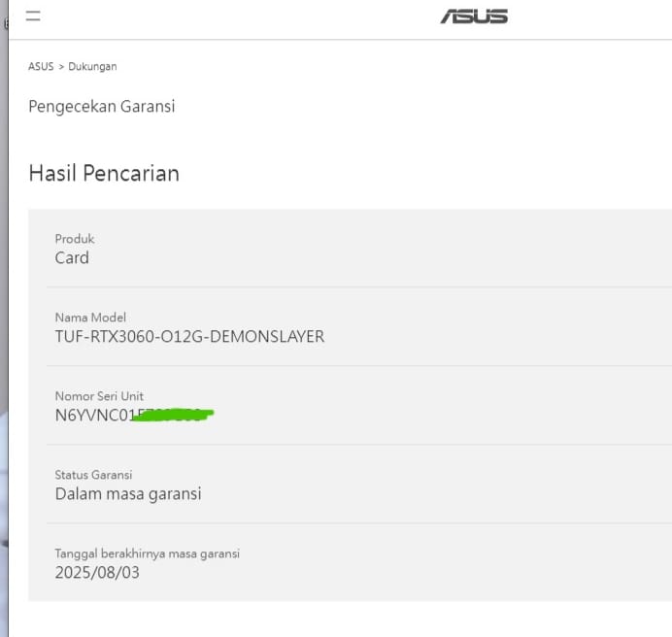Click the Nomor Seri Unit label

[x=99, y=396]
